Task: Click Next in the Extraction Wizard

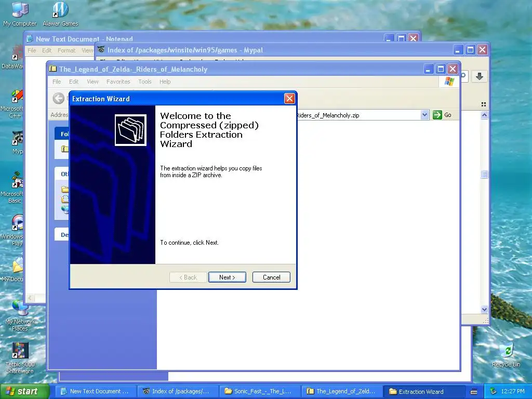Action: (x=227, y=277)
